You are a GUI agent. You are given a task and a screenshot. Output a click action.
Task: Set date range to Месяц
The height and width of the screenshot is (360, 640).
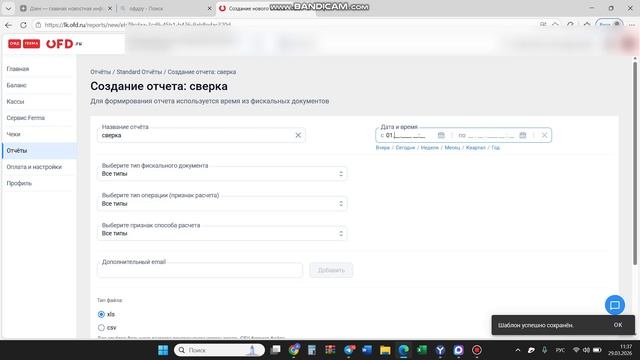(x=452, y=148)
